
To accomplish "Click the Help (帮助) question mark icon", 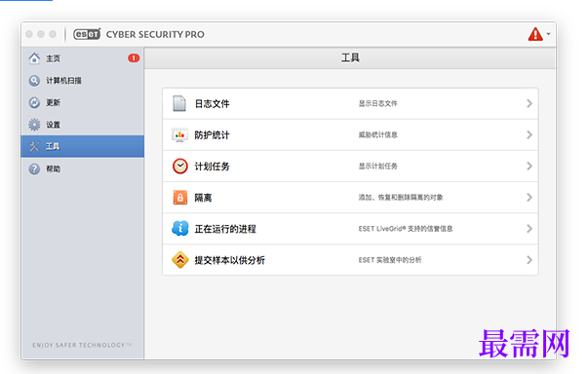I will click(34, 168).
